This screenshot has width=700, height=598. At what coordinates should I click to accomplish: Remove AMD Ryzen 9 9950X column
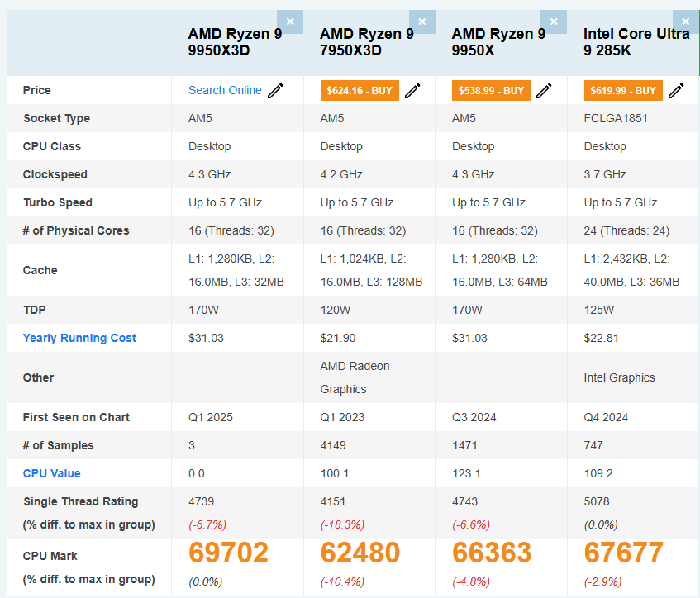pos(554,21)
